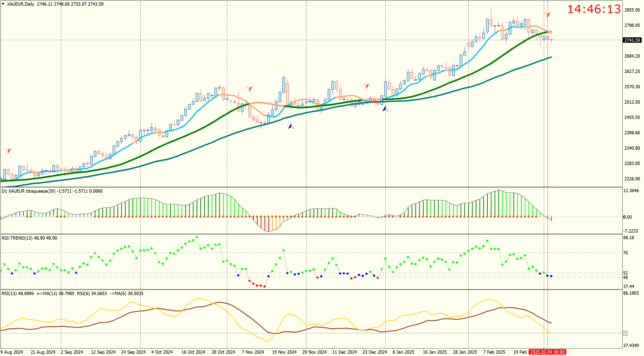Click the 2855.90 price on the scale
The height and width of the screenshot is (356, 644).
[x=632, y=10]
